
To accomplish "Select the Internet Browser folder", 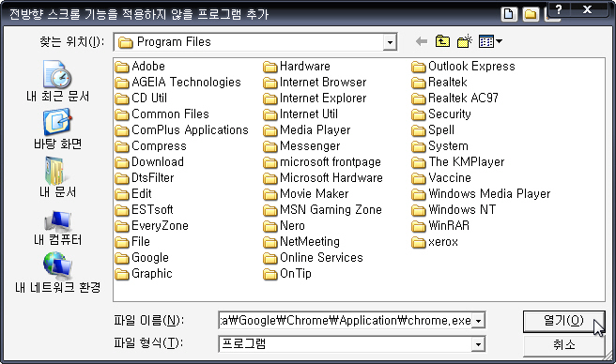I will pos(315,83).
